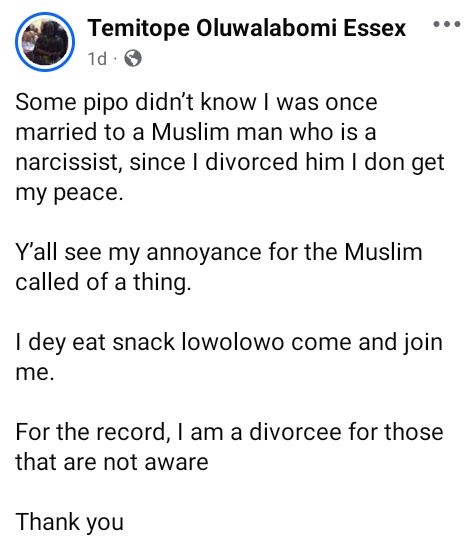Click the line starting 'Some pipo didn't know'
The width and height of the screenshot is (468, 551).
(196, 102)
